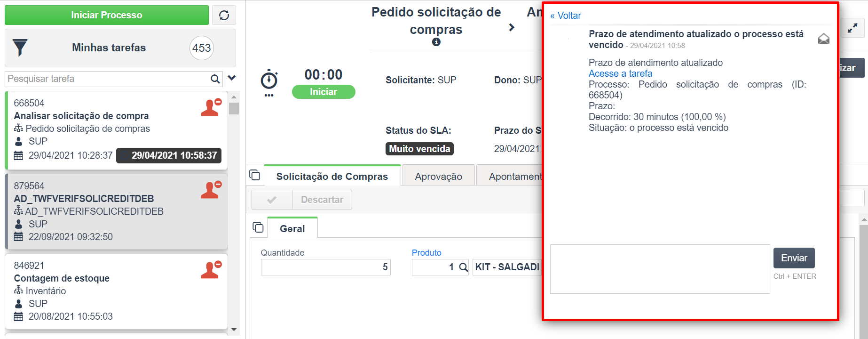868x339 pixels.
Task: Click the refresh icon beside Iniciar Processo
Action: [x=224, y=15]
